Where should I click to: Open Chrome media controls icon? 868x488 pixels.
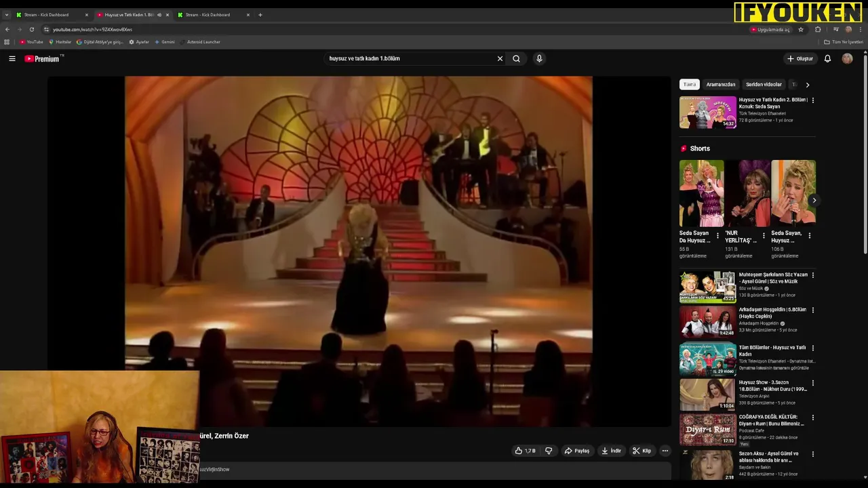coord(836,30)
